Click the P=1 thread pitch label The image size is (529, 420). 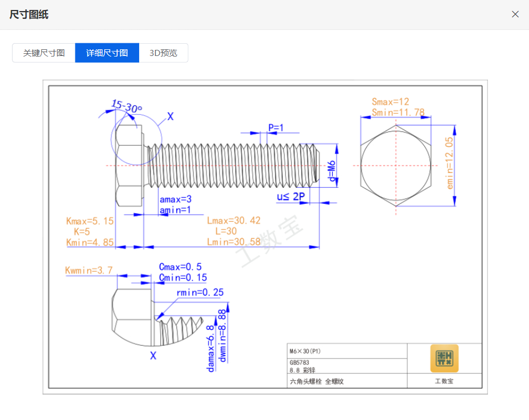276,127
